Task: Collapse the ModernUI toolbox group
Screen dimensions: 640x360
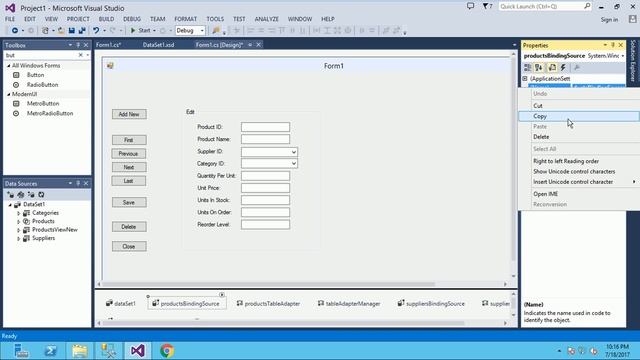Action: (x=9, y=94)
